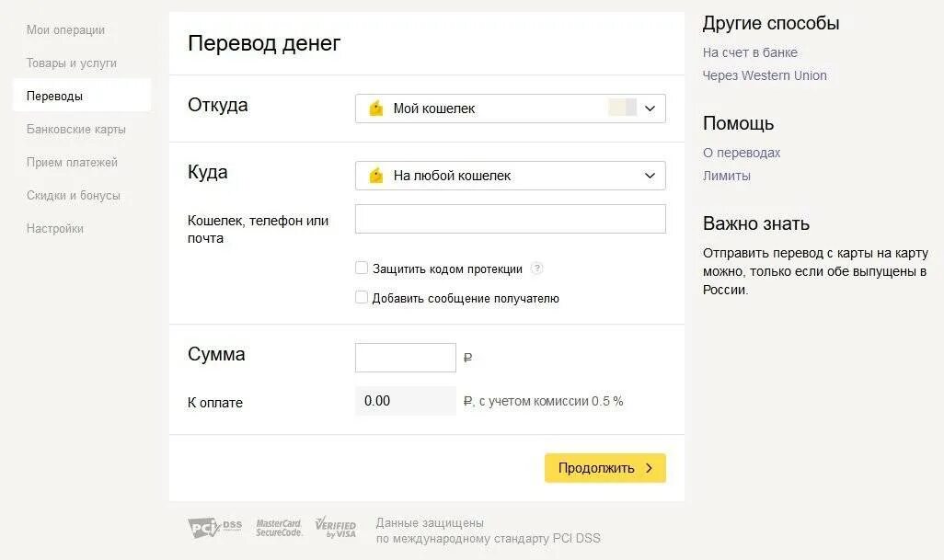Click the MasterCard SecureCode logo
Screen dimensions: 944x560
pos(279,528)
